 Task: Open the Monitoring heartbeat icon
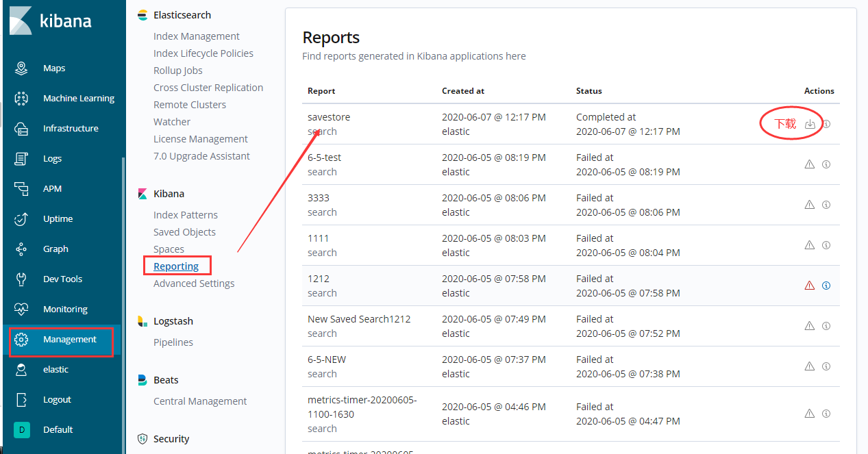pyautogui.click(x=21, y=309)
